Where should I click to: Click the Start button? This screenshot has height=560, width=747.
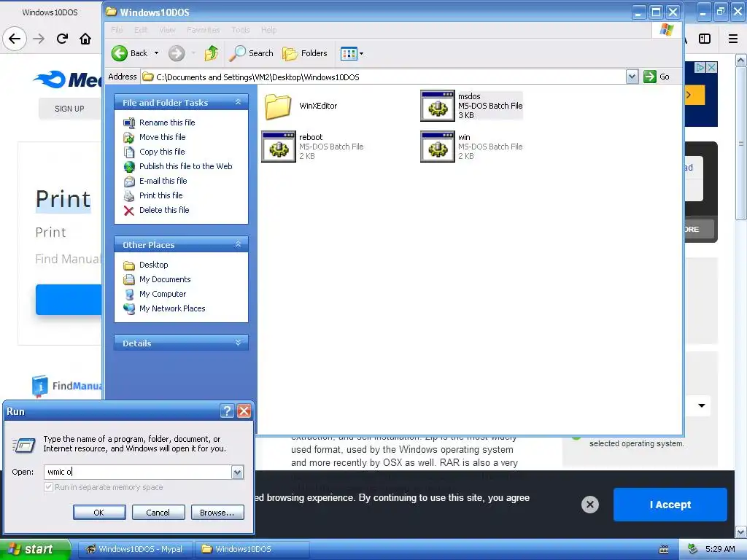(34, 549)
